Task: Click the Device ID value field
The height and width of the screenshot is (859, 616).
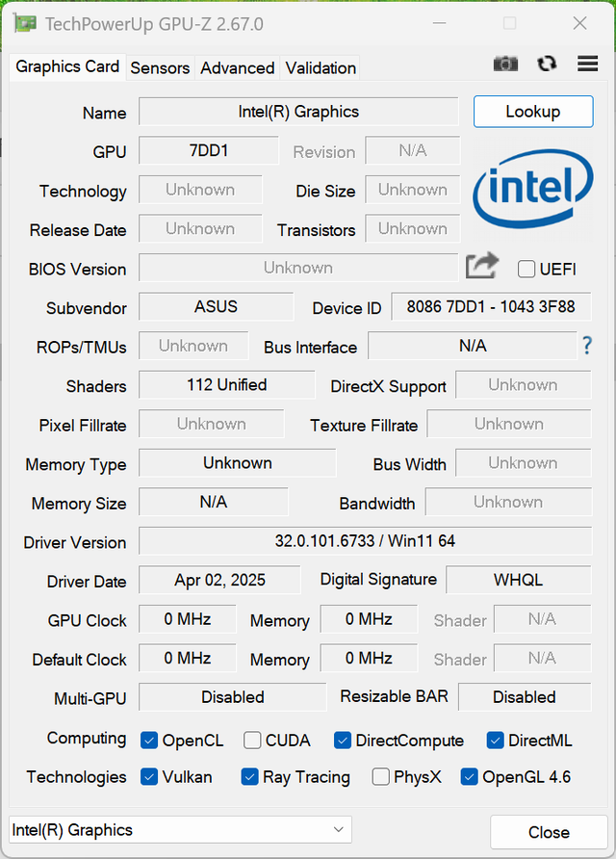Action: [x=491, y=307]
